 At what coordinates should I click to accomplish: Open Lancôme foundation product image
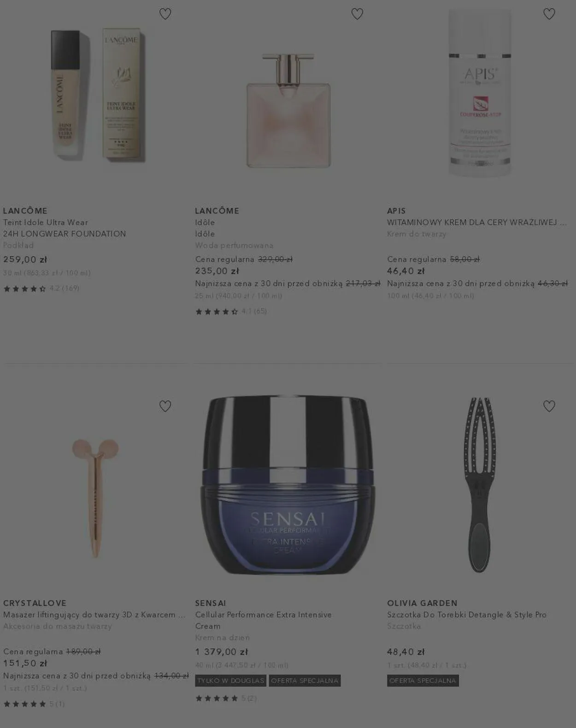[x=97, y=96]
